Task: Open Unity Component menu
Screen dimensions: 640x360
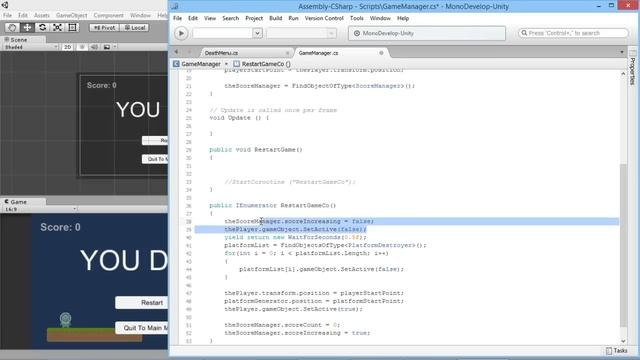Action: [x=108, y=15]
